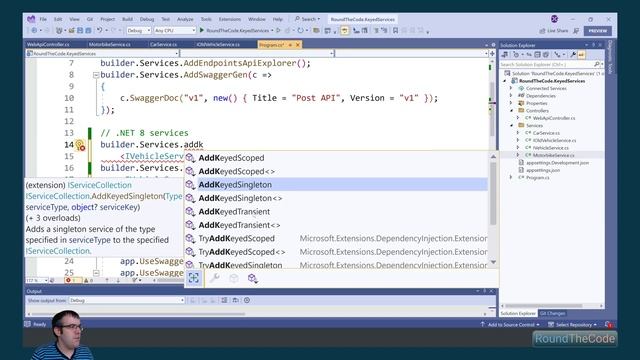Click the Output panel horizontal scrollbar

click(x=139, y=314)
